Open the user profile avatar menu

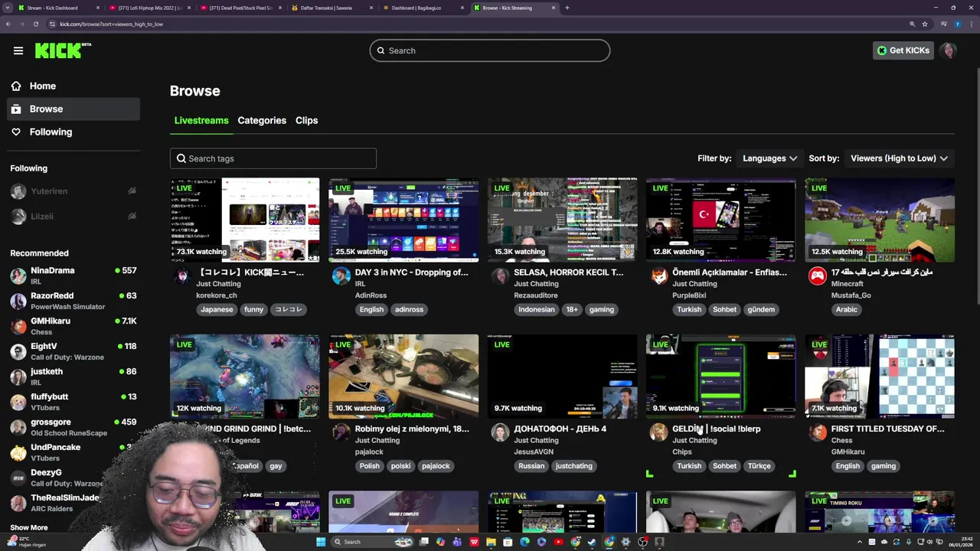pos(948,51)
